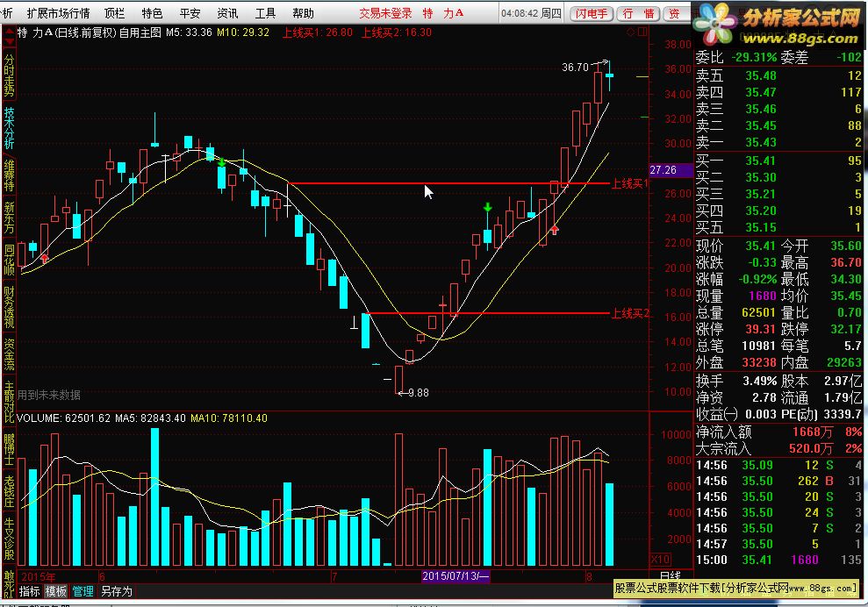Select the 主散对比 sidebar tab

[x=9, y=403]
